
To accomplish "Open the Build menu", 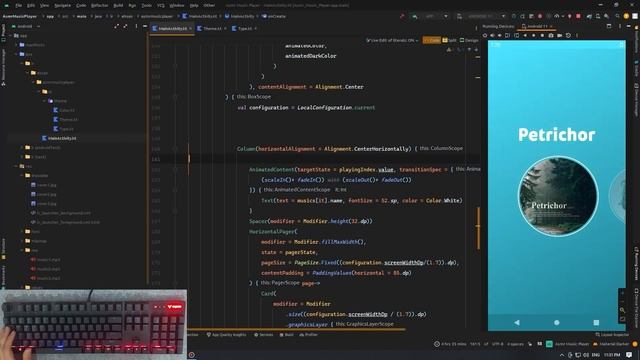I will (118, 6).
